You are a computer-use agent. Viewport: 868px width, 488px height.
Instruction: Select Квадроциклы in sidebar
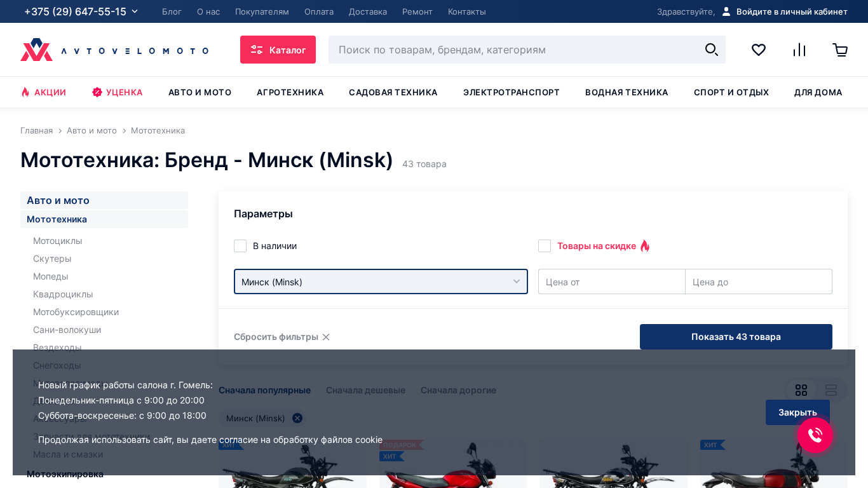(x=63, y=294)
